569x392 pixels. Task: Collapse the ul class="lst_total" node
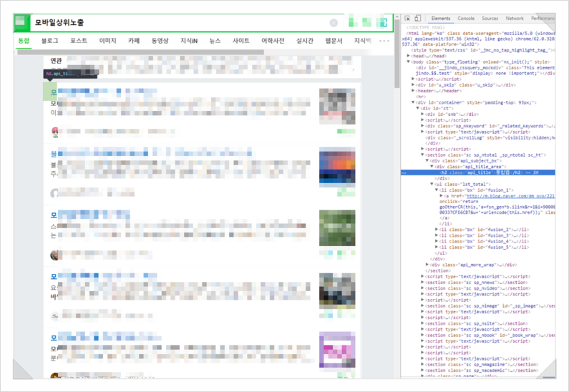click(x=432, y=185)
